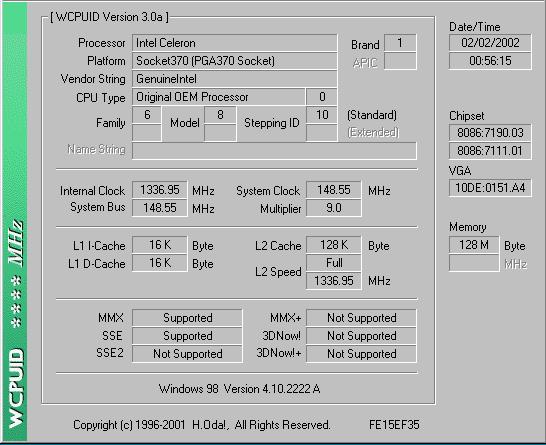
Task: Select the VGA value 10DE:0151.A4
Action: click(490, 188)
